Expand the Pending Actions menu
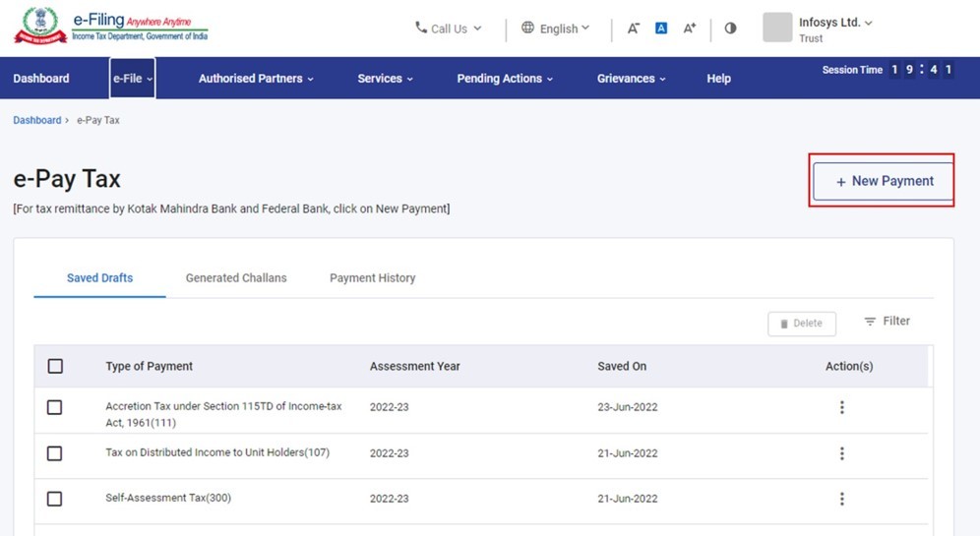The height and width of the screenshot is (536, 980). tap(505, 79)
